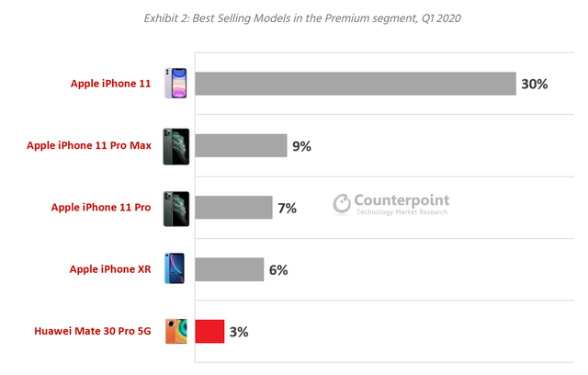Select the Apple iPhone XR label
The height and width of the screenshot is (375, 588).
(109, 269)
